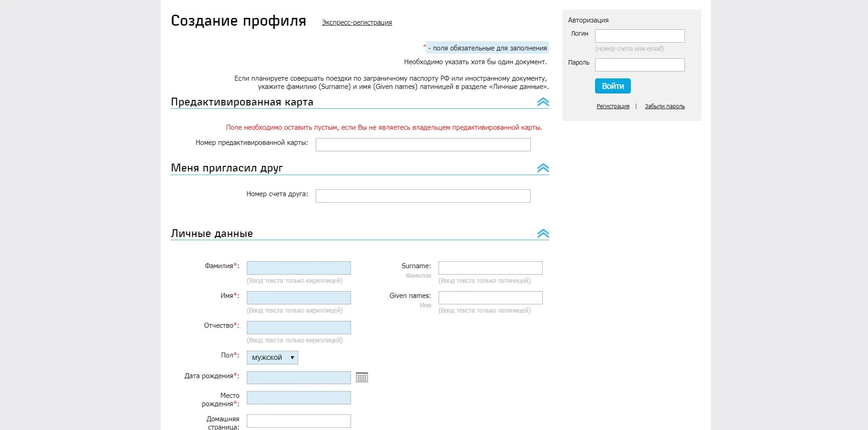The width and height of the screenshot is (868, 430).
Task: Click the 'Необходимо указать хотя бы один документ' text
Action: [x=475, y=62]
